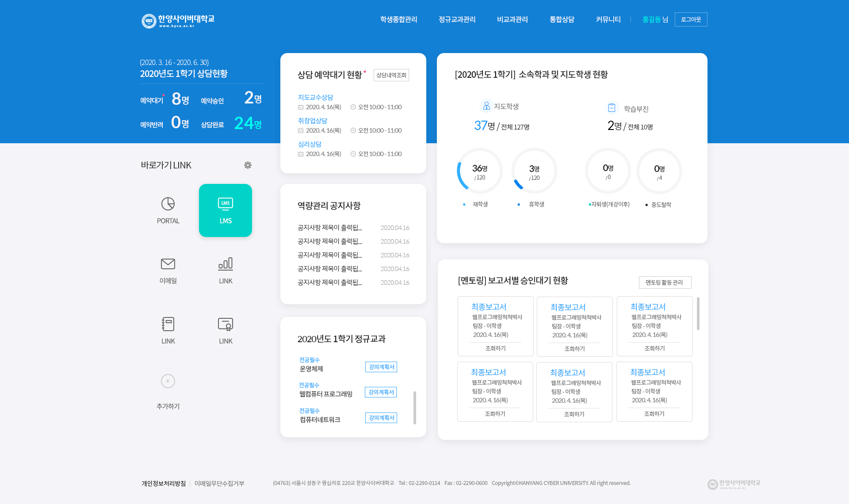Open 개인정보처리방침 footer link
849x504 pixels.
(164, 483)
